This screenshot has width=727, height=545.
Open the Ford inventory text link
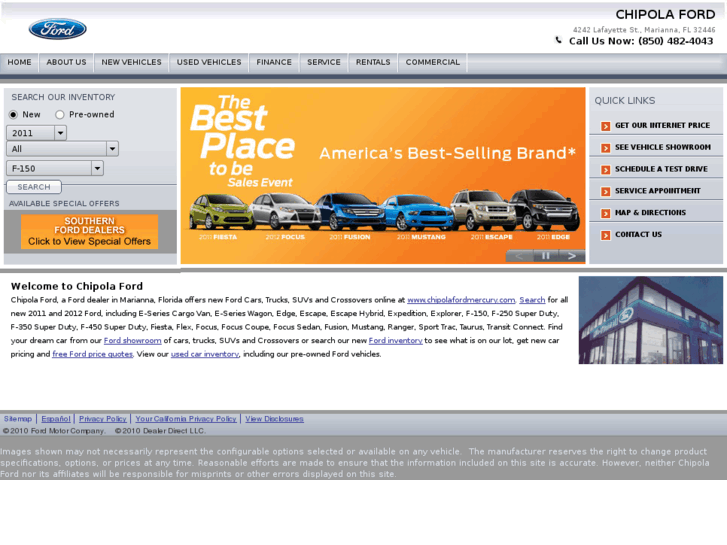click(x=395, y=340)
